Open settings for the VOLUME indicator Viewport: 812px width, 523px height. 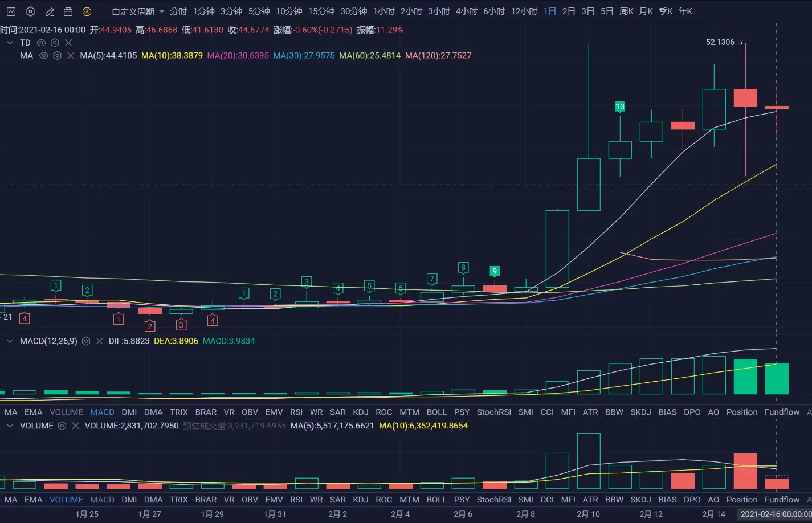[62, 426]
